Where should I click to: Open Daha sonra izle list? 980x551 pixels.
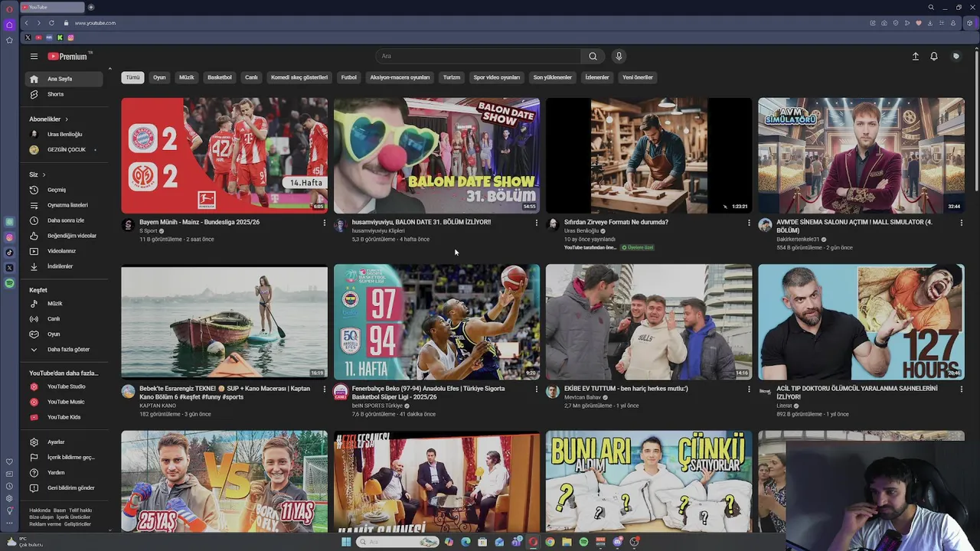64,220
